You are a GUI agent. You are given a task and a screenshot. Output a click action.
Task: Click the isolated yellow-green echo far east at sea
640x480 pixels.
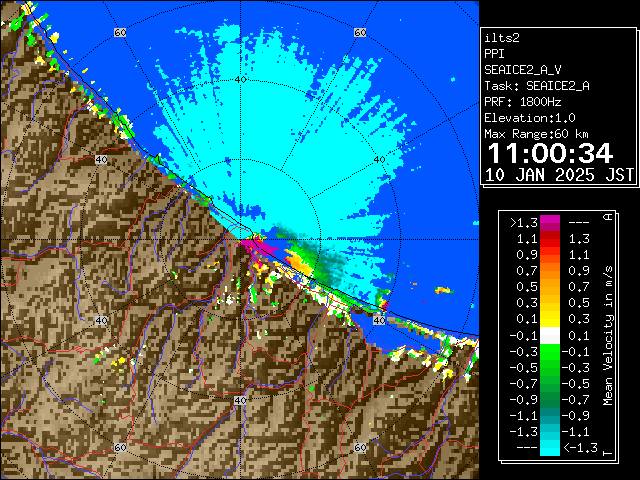pyautogui.click(x=444, y=290)
